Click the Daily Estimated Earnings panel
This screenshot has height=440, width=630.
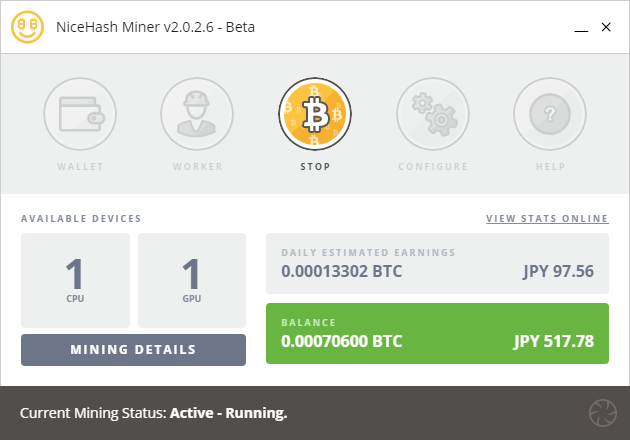coord(437,263)
